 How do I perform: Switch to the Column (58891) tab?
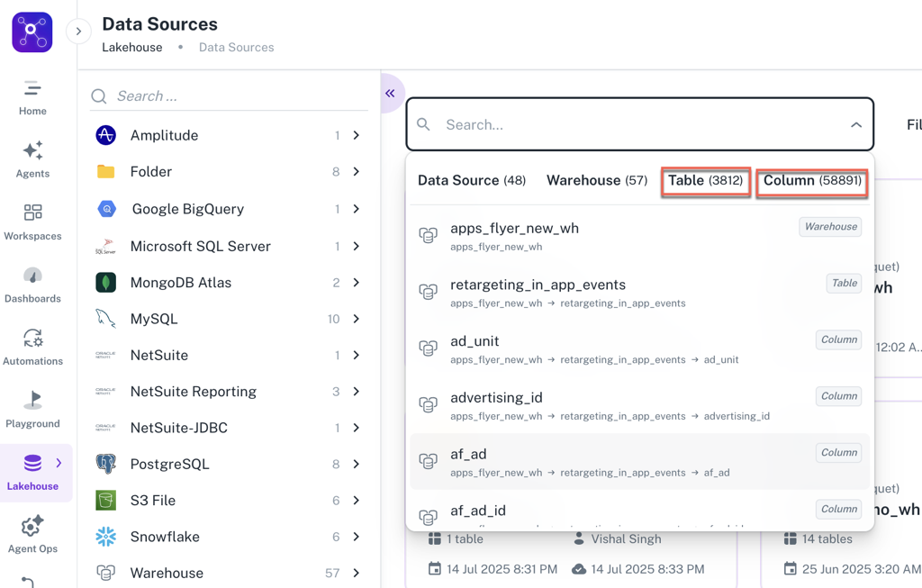point(812,181)
